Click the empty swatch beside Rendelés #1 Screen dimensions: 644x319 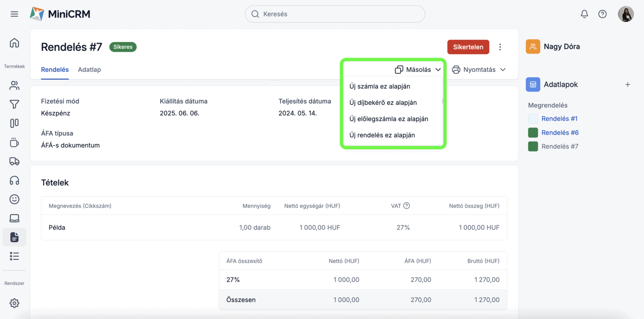point(533,119)
